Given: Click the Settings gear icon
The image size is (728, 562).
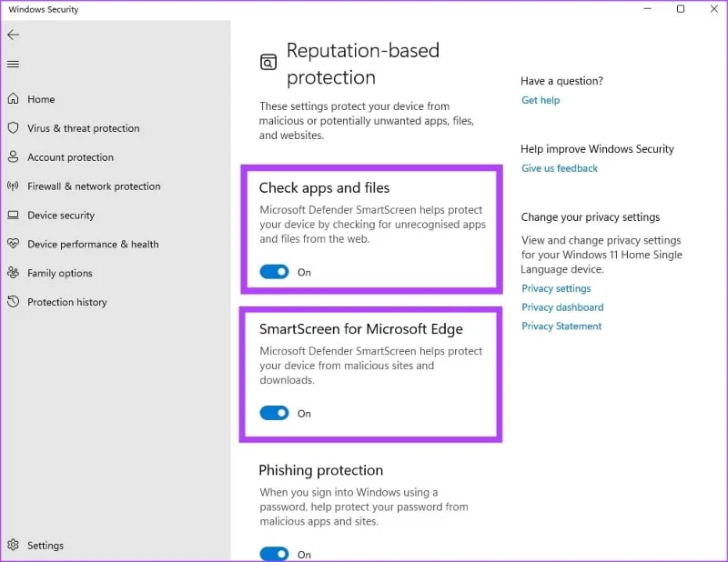Looking at the screenshot, I should click(x=13, y=545).
